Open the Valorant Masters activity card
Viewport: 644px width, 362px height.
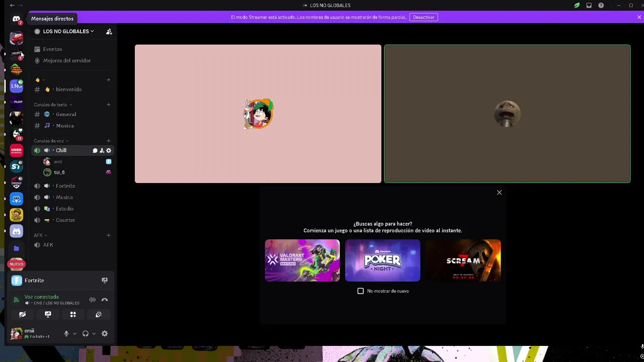(302, 260)
